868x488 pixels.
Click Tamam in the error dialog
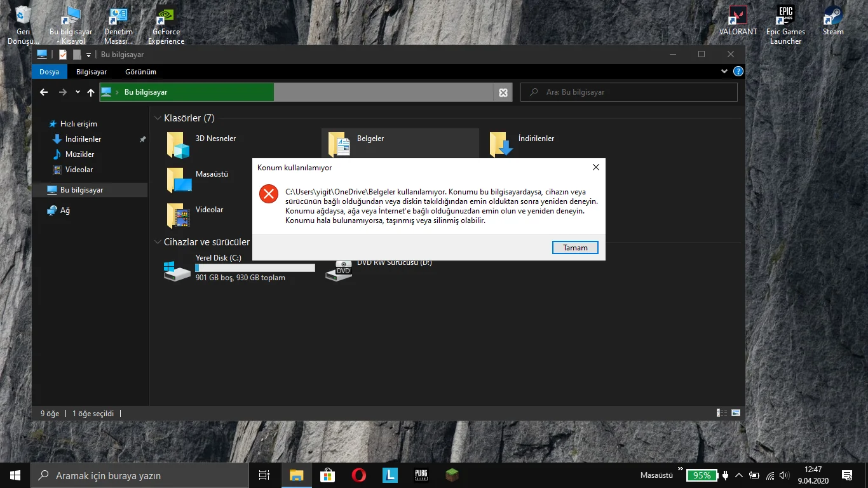pyautogui.click(x=575, y=248)
